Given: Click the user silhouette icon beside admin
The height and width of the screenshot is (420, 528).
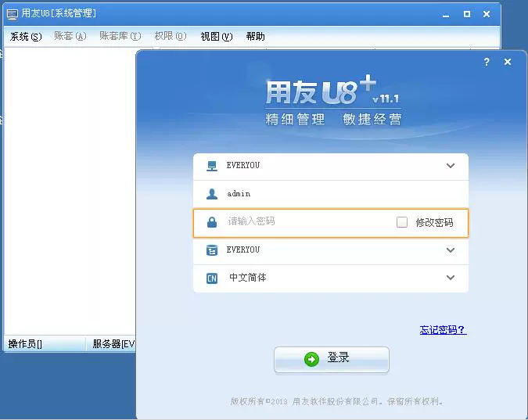Looking at the screenshot, I should click(212, 194).
